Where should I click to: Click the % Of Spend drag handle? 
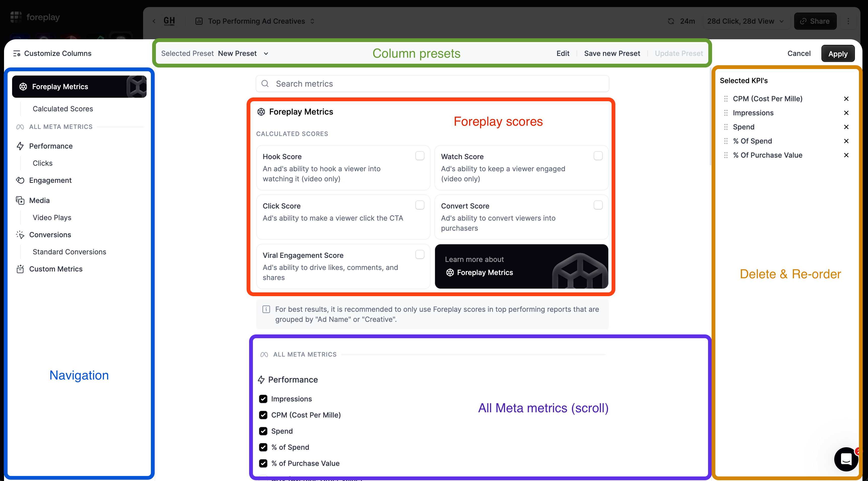(726, 141)
